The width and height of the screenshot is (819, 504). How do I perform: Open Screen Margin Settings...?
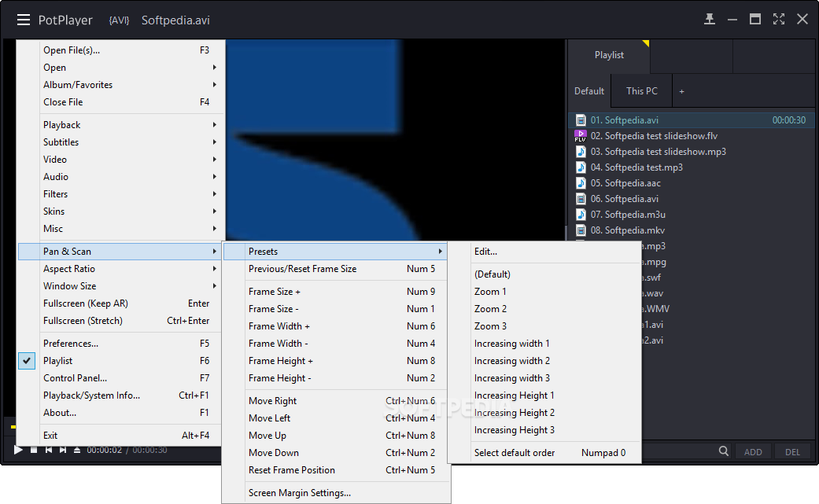click(x=336, y=492)
